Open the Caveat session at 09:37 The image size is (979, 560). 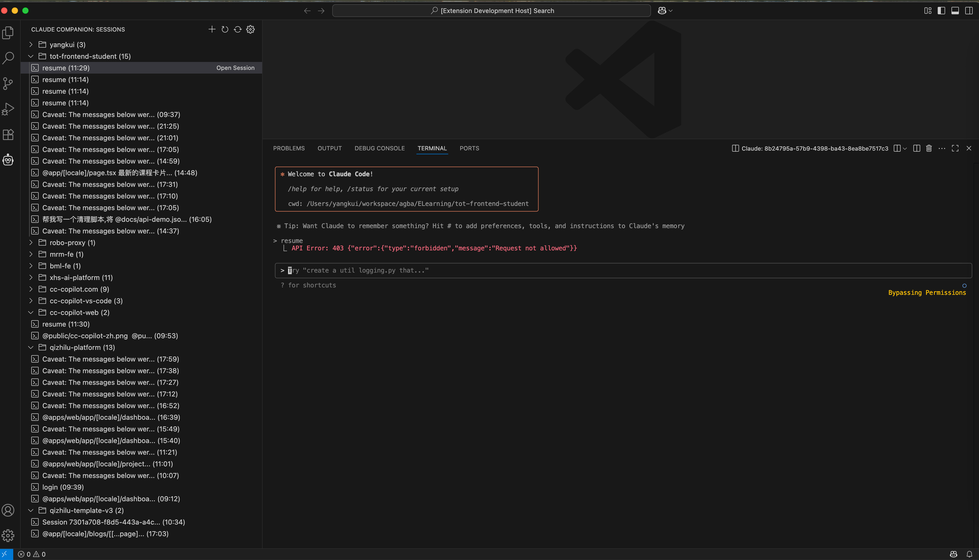pyautogui.click(x=141, y=115)
